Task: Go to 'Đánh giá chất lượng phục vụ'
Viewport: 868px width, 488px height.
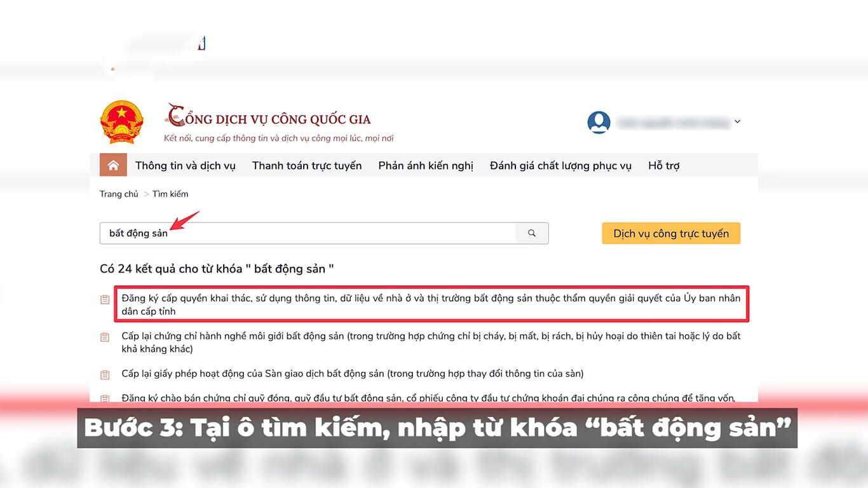Action: (x=560, y=165)
